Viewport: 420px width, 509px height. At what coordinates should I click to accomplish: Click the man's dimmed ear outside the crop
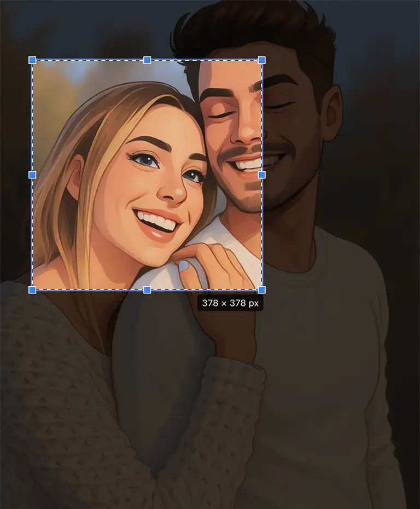tap(331, 112)
